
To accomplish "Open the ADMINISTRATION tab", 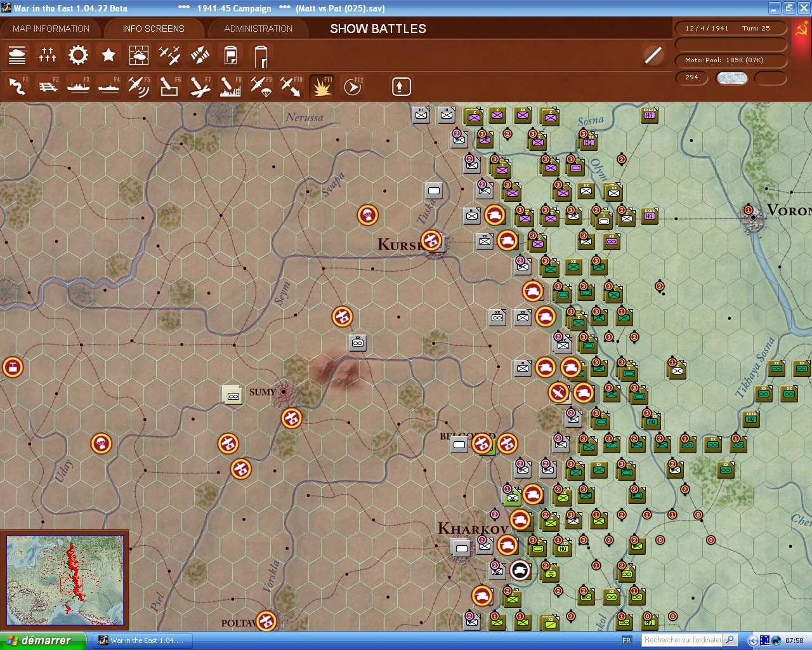I will coord(258,29).
